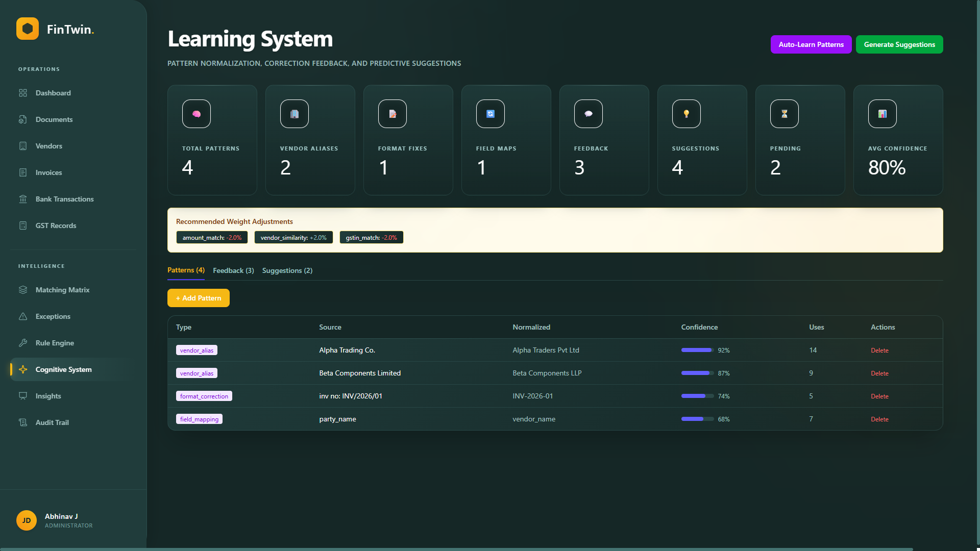
Task: Click the Audit Trail icon
Action: [23, 422]
